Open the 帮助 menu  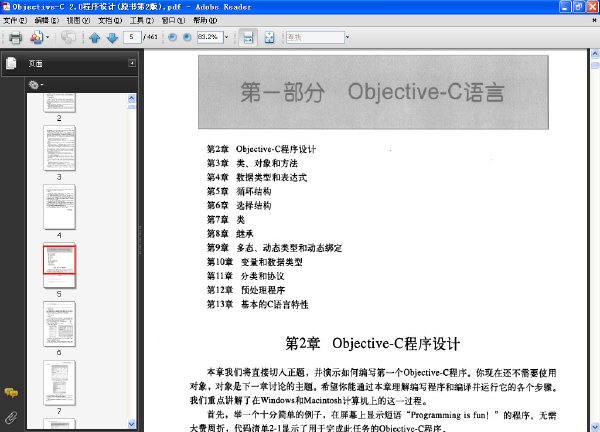pos(205,20)
